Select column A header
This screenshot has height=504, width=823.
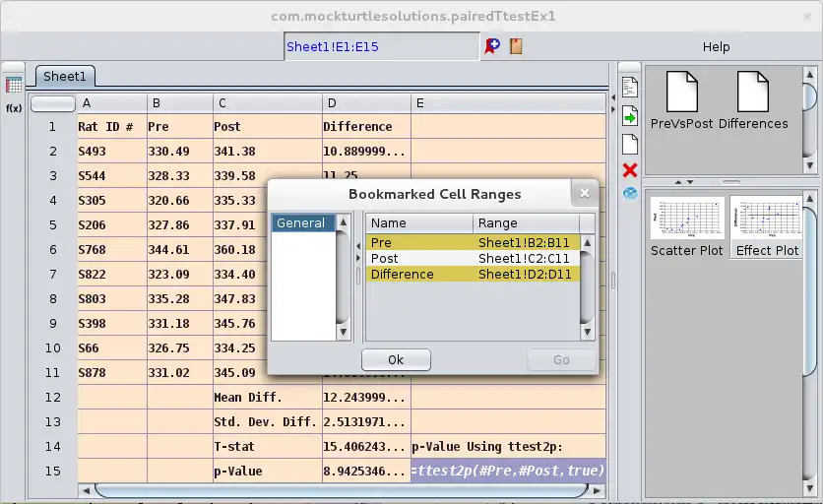click(112, 103)
